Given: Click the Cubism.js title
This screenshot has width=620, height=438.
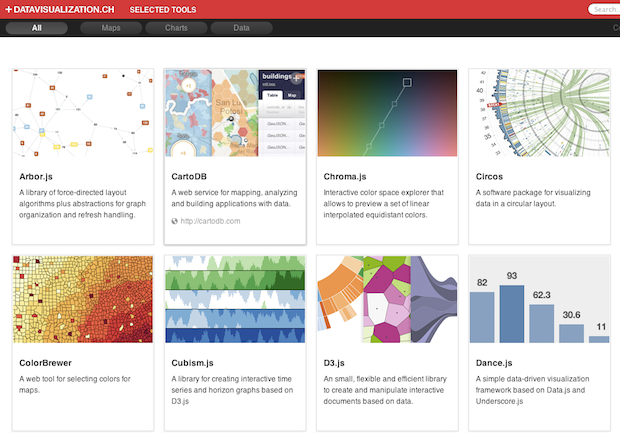Looking at the screenshot, I should 193,363.
